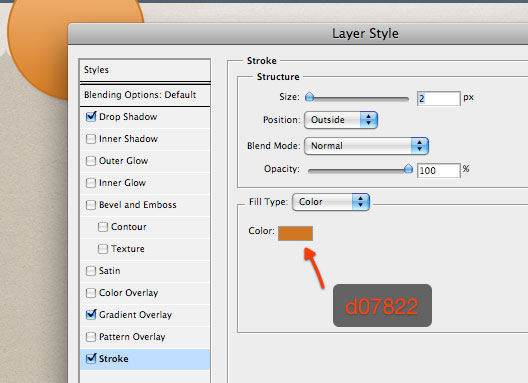Click the Size slider handle
Image resolution: width=528 pixels, height=383 pixels.
coord(309,97)
